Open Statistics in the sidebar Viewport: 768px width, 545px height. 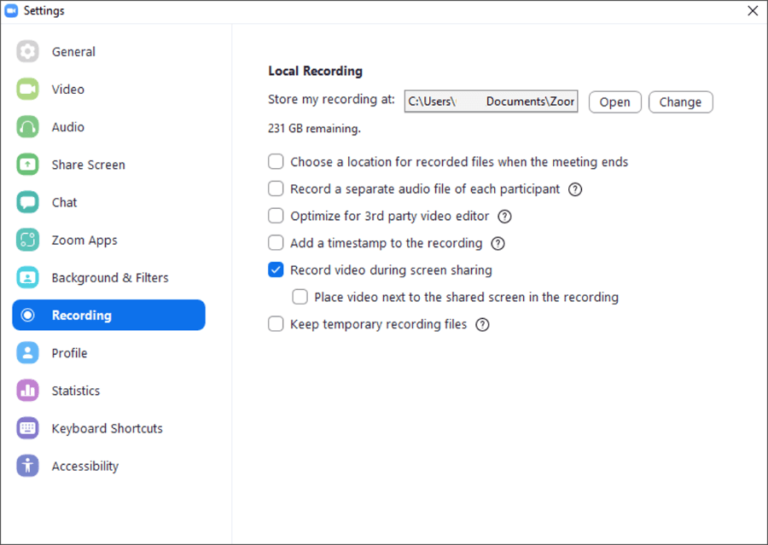point(109,391)
